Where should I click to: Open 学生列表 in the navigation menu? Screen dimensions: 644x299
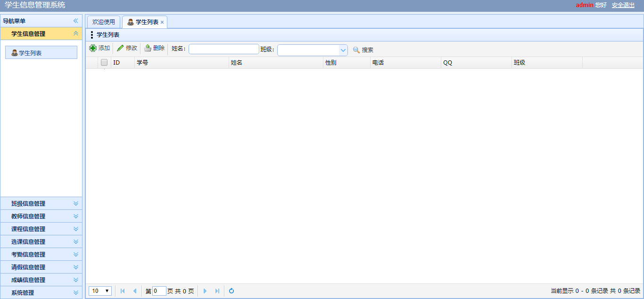pos(41,53)
